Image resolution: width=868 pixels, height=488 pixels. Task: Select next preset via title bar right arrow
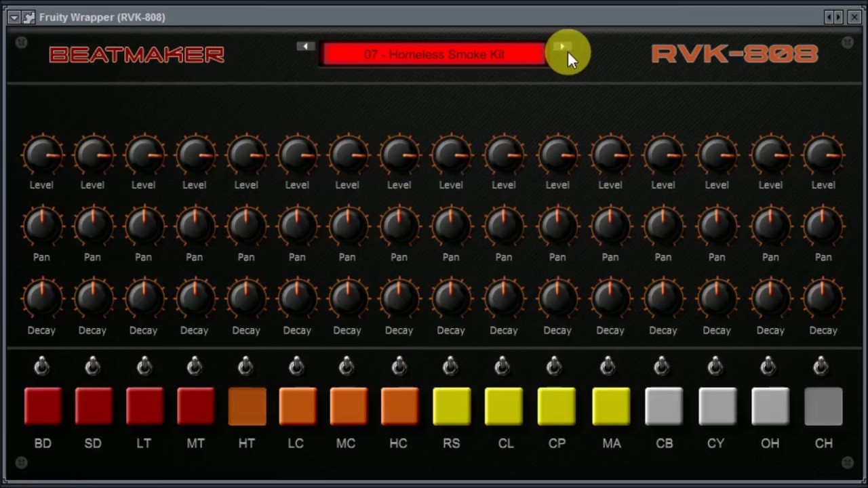coord(839,17)
